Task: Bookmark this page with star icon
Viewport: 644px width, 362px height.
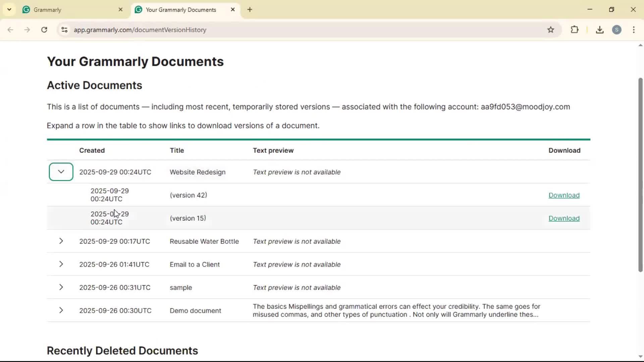Action: [x=551, y=30]
